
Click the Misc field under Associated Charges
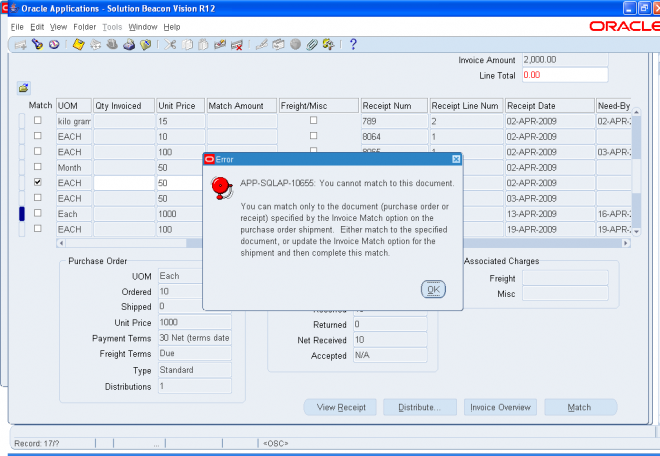[x=565, y=293]
